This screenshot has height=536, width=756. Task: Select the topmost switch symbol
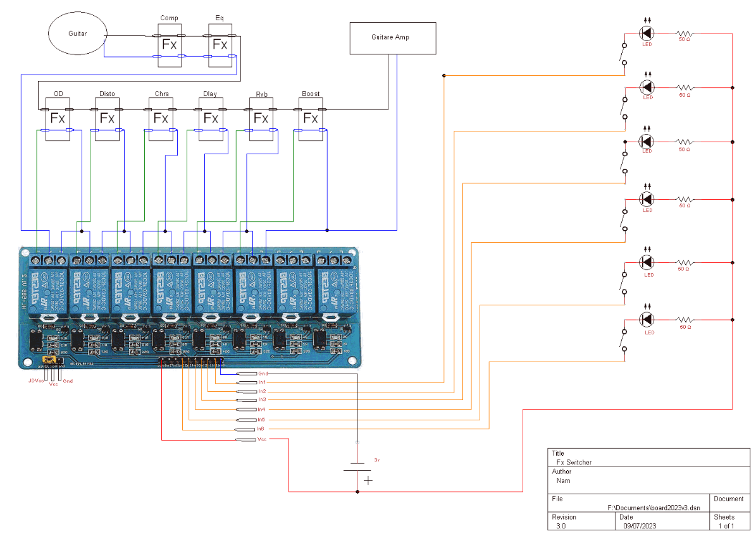pyautogui.click(x=624, y=54)
